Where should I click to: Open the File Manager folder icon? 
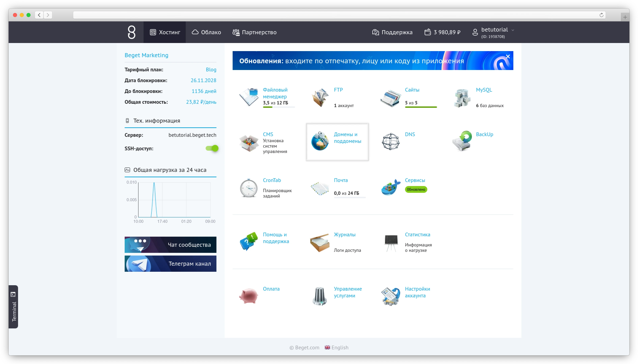pyautogui.click(x=249, y=97)
